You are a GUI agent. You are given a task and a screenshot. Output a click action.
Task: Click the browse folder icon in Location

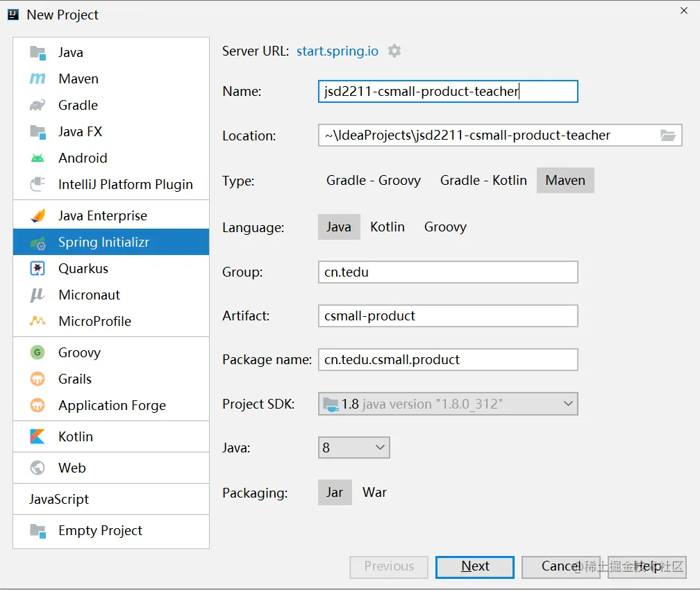[x=668, y=136]
